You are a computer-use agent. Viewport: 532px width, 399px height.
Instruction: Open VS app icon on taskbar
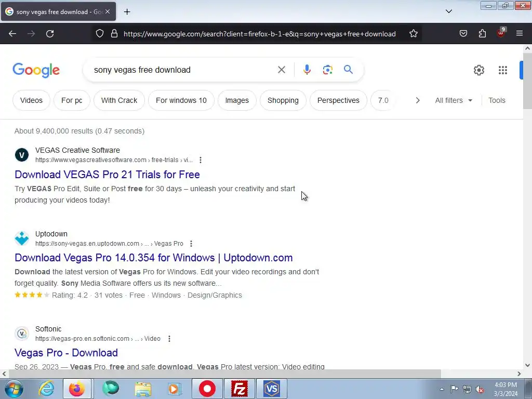[271, 389]
